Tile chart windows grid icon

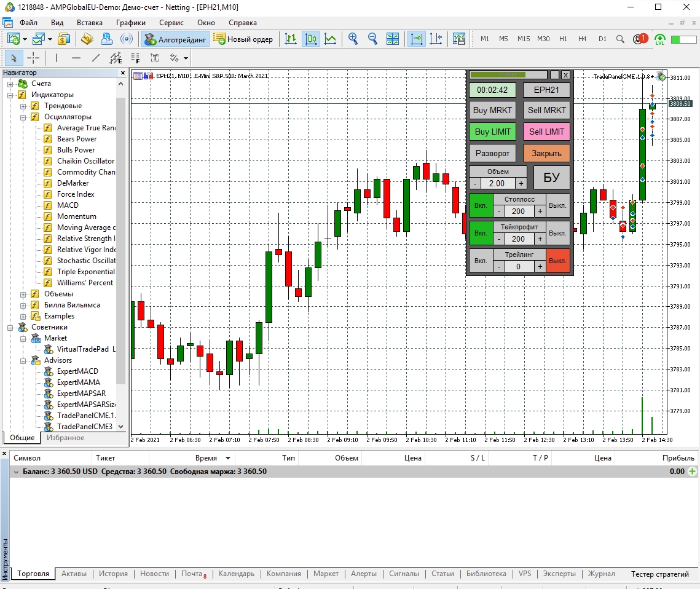[393, 39]
